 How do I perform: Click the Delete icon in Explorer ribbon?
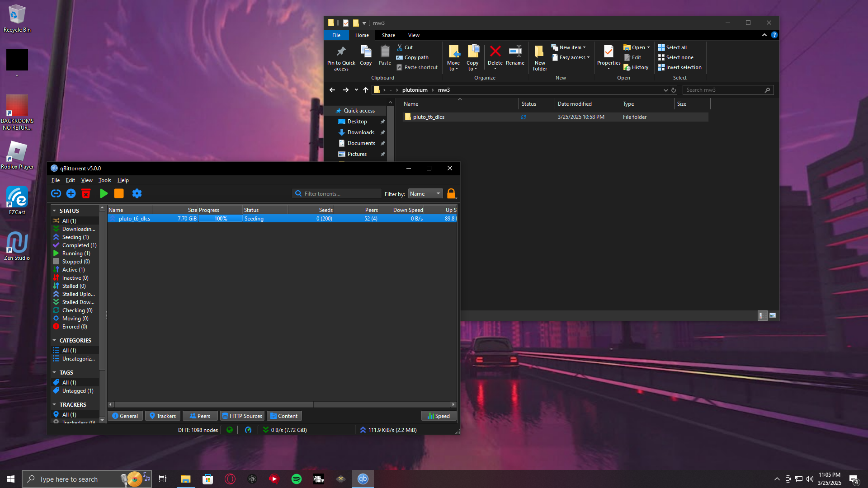[495, 57]
